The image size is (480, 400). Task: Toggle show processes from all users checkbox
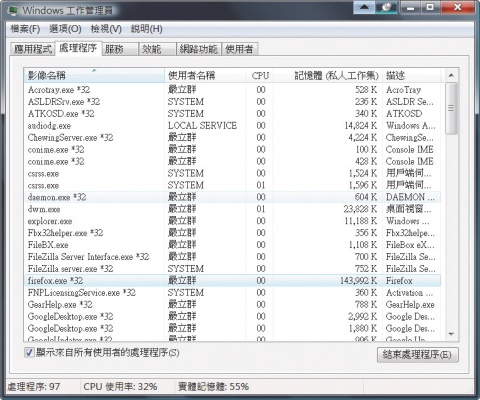click(29, 352)
